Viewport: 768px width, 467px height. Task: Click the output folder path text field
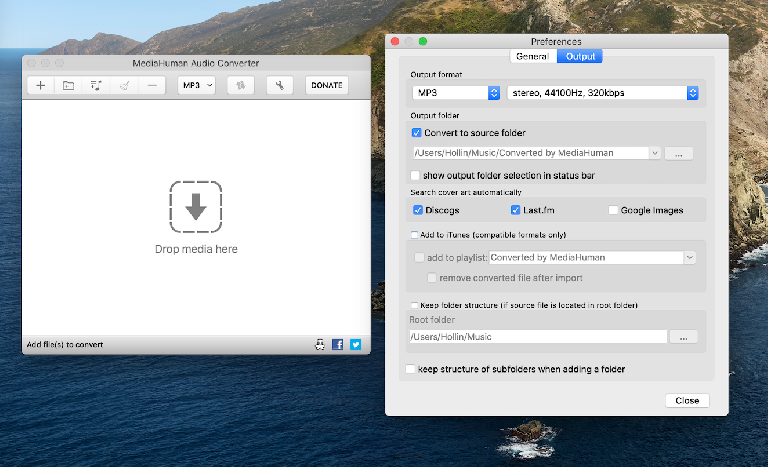point(531,153)
